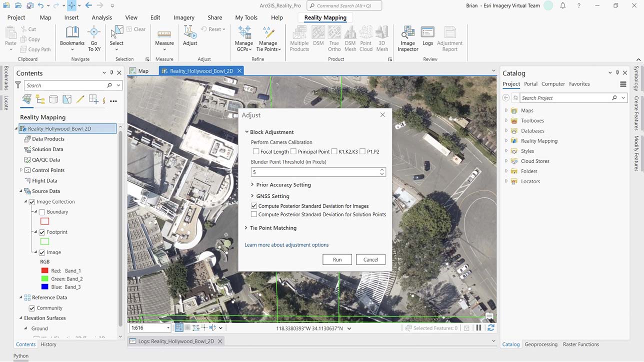Click the green Footprint symbol swatch
644x362 pixels.
click(44, 242)
